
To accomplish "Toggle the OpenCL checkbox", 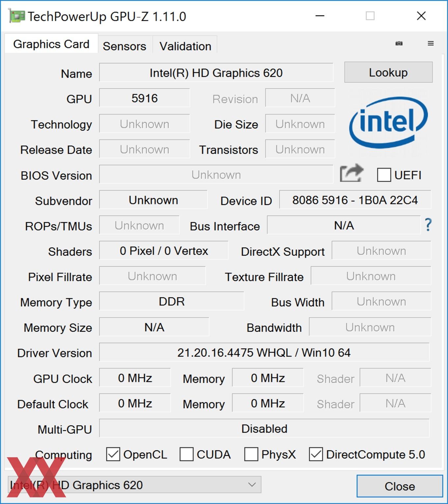I will coord(113,454).
